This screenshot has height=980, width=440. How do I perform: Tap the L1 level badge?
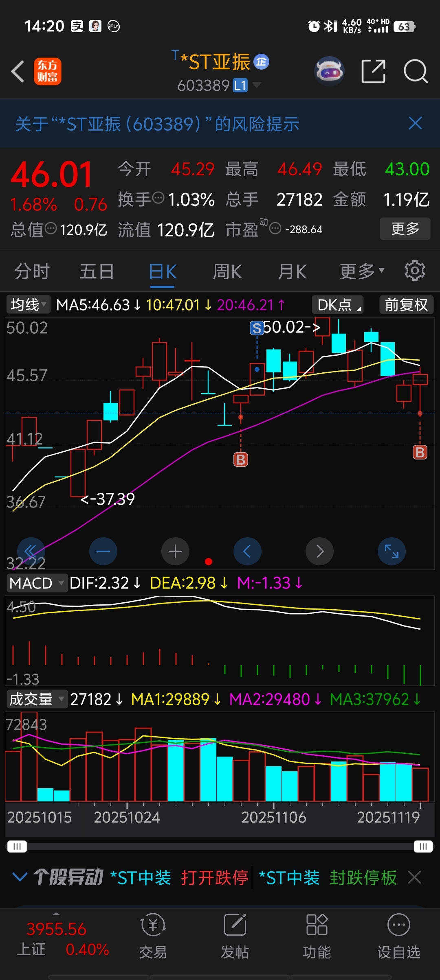pos(240,85)
